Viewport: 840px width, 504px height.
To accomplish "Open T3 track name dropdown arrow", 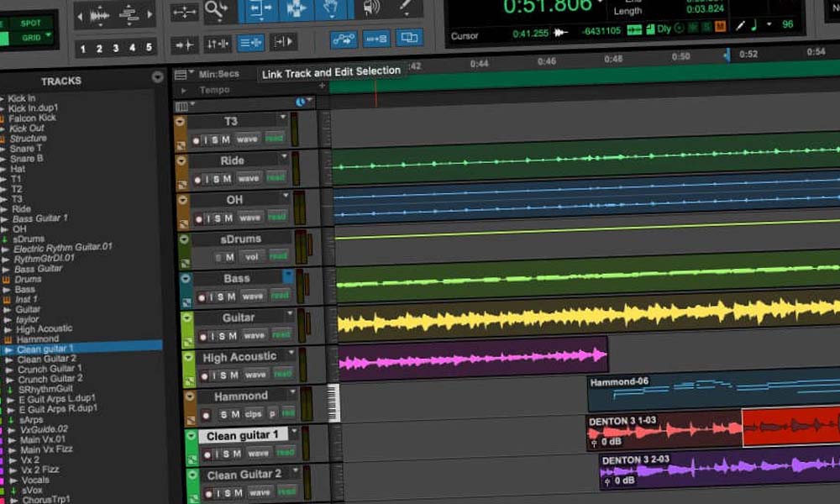I will point(283,117).
